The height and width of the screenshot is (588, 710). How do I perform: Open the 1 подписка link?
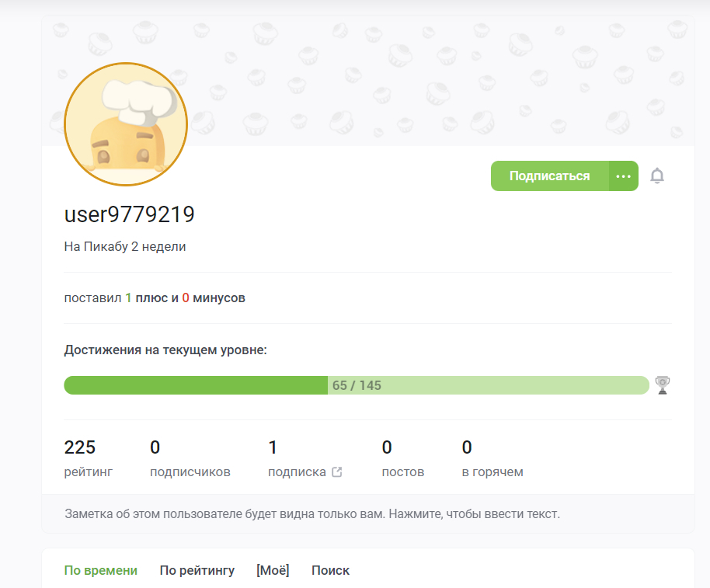[305, 458]
